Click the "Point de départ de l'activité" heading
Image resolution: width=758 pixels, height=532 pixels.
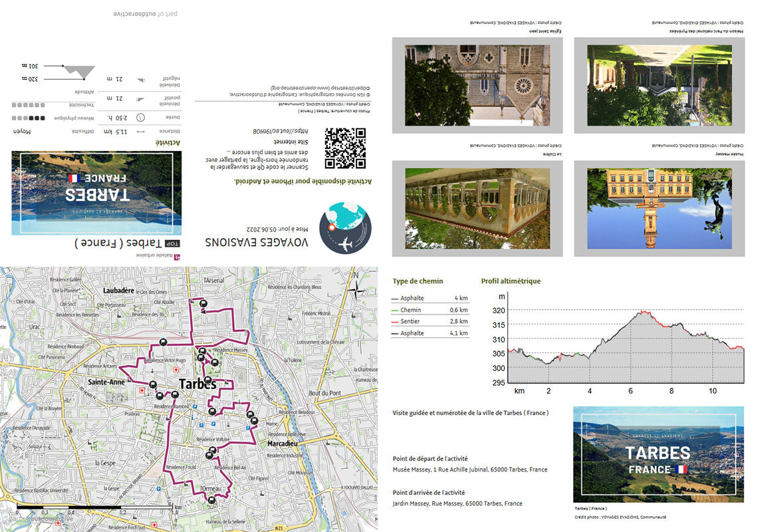(x=430, y=458)
